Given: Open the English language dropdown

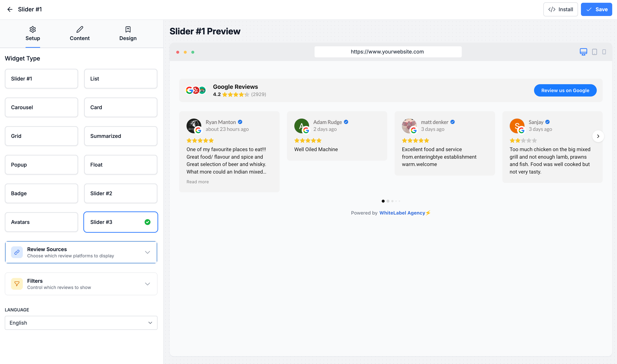Looking at the screenshot, I should coord(81,323).
